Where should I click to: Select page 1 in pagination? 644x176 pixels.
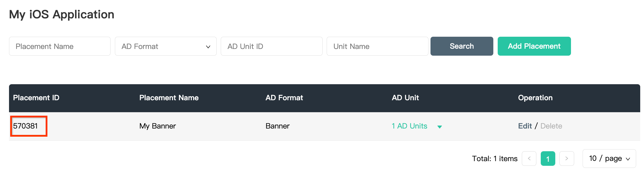[x=548, y=159]
